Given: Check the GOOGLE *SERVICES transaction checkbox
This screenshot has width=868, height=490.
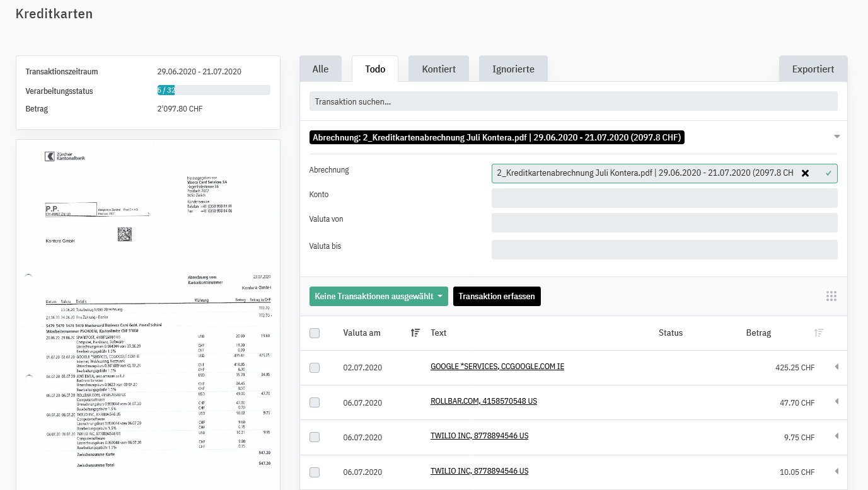Looking at the screenshot, I should pos(315,368).
